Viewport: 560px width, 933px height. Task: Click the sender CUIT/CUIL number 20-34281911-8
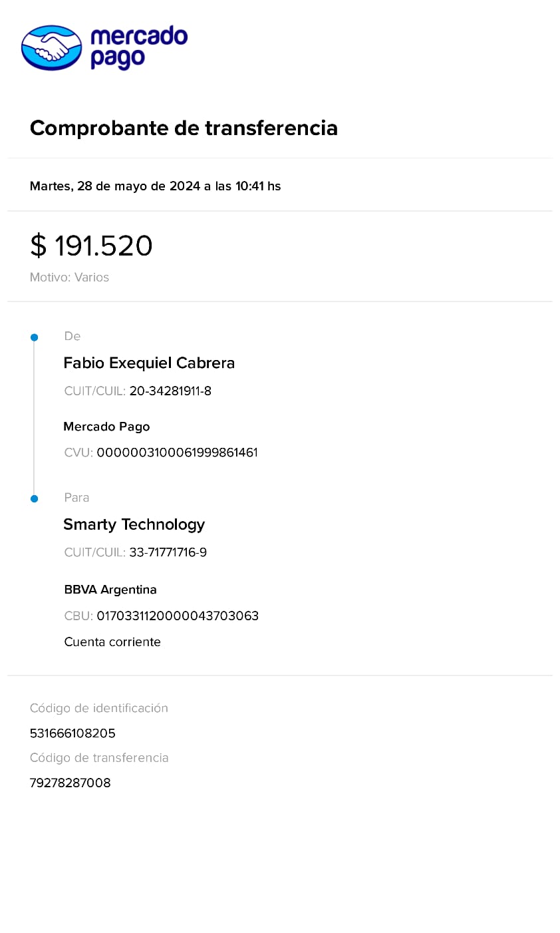pyautogui.click(x=170, y=391)
